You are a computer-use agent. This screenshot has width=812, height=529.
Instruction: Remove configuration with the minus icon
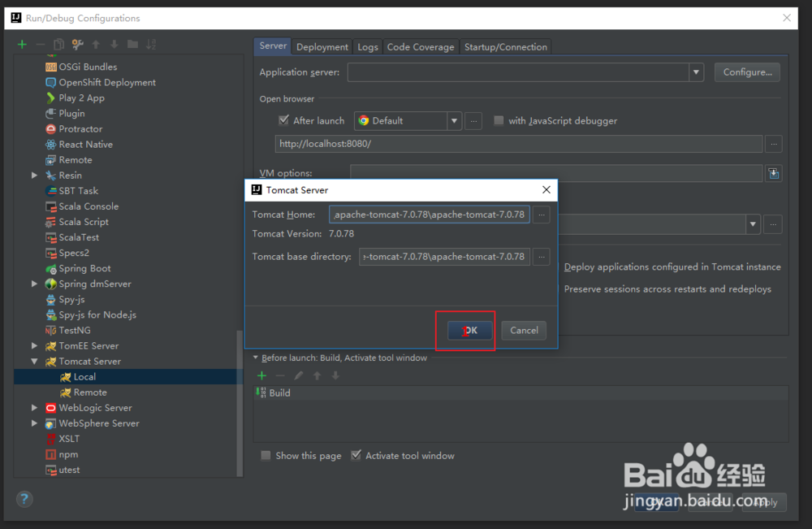click(x=40, y=45)
